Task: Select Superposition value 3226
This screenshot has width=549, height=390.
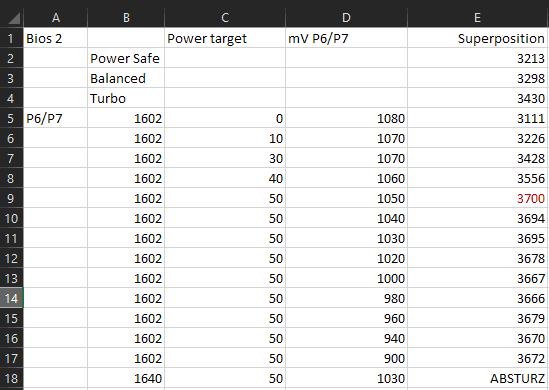Action: pos(478,138)
